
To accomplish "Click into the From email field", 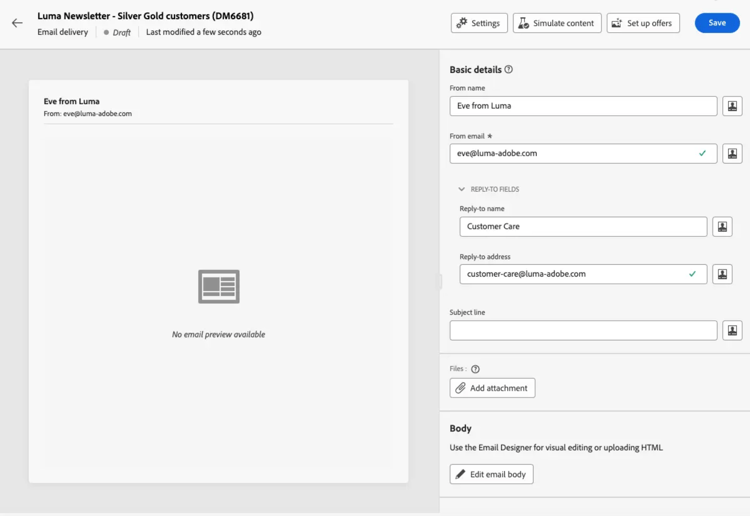I will [x=583, y=154].
